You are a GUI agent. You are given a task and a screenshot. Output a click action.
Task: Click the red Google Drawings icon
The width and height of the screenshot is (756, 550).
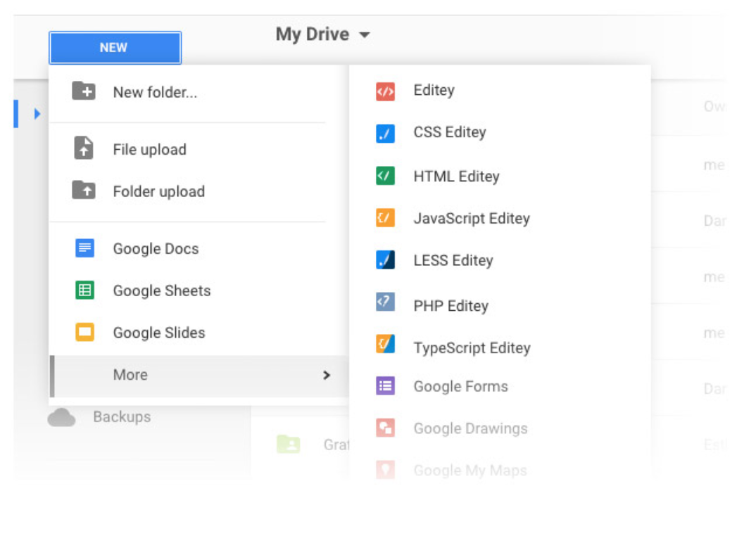coord(385,428)
